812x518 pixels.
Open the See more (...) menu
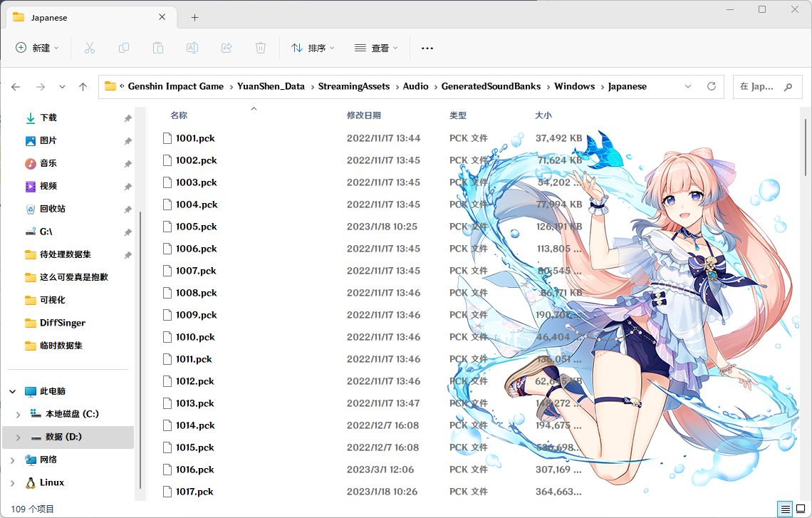[x=427, y=48]
